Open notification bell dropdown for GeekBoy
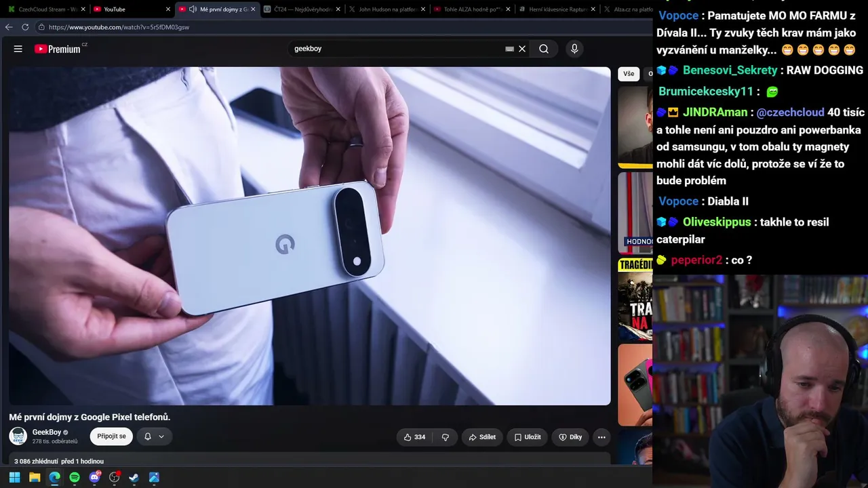Image resolution: width=868 pixels, height=488 pixels. 155,436
